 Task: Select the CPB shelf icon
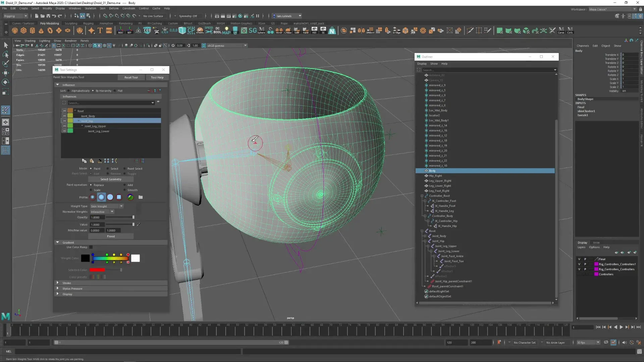click(147, 31)
